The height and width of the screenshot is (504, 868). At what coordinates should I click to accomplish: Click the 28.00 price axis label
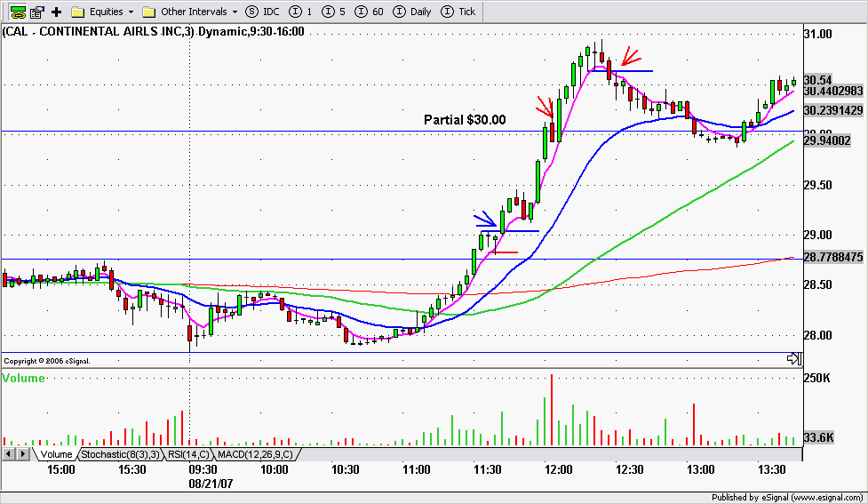point(817,336)
